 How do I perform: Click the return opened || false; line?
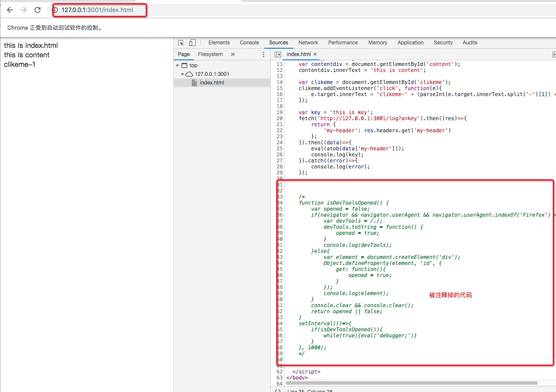(x=347, y=311)
